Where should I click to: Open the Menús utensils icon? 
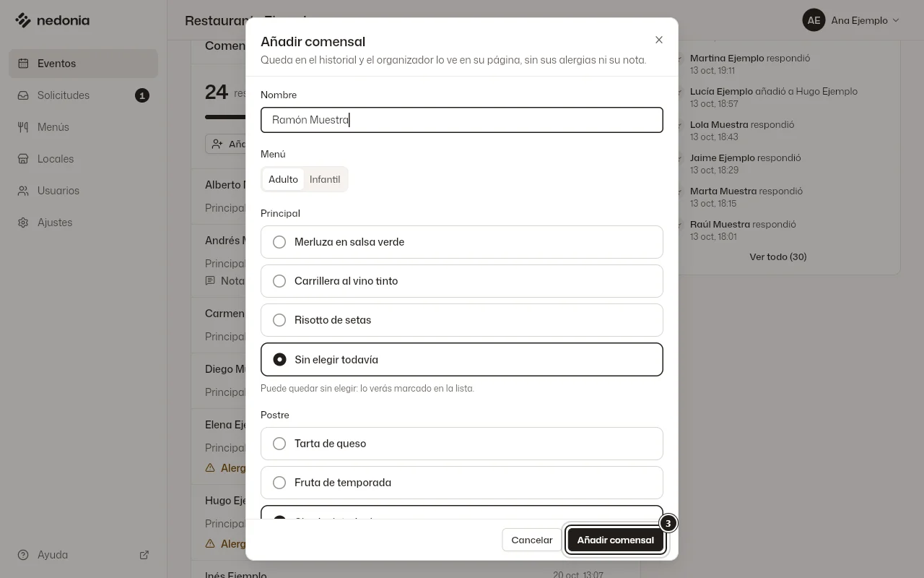(x=23, y=127)
